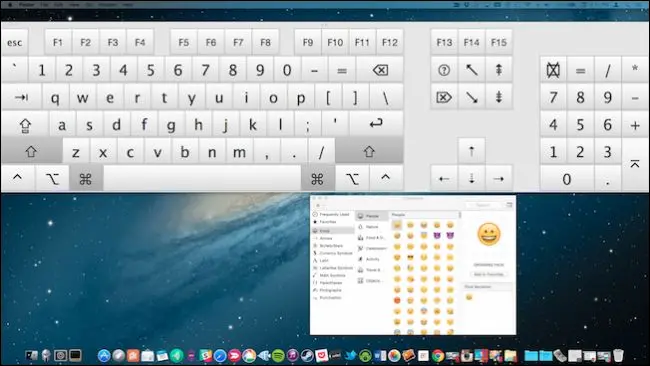Tap the numpad clear key
Screen dimensions: 650x366
pyautogui.click(x=553, y=70)
